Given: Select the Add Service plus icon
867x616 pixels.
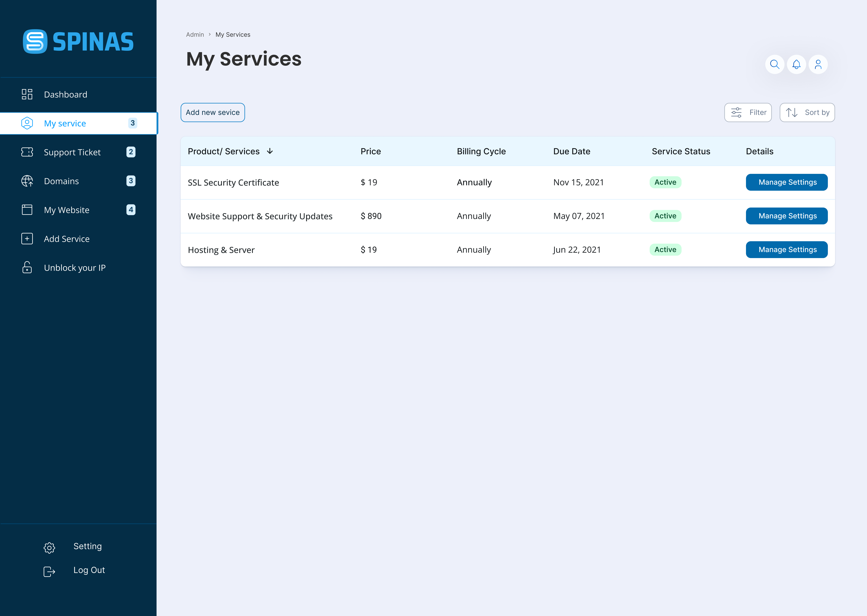Looking at the screenshot, I should click(27, 239).
